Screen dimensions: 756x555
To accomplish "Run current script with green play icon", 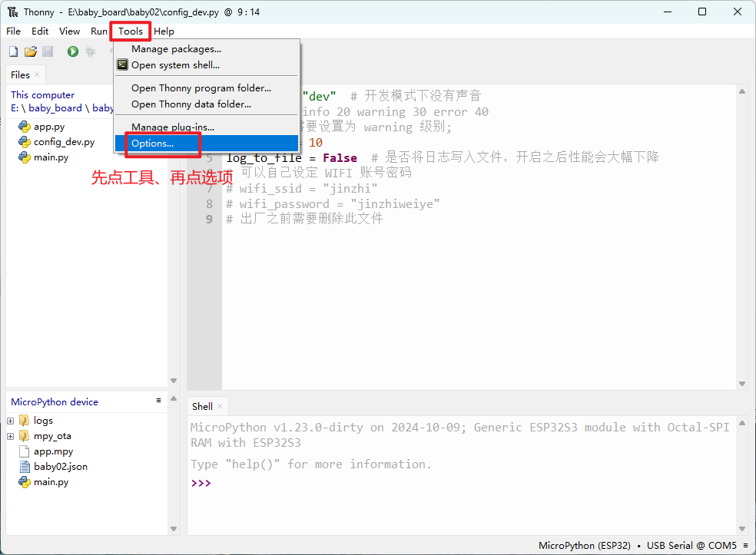I will tap(73, 51).
